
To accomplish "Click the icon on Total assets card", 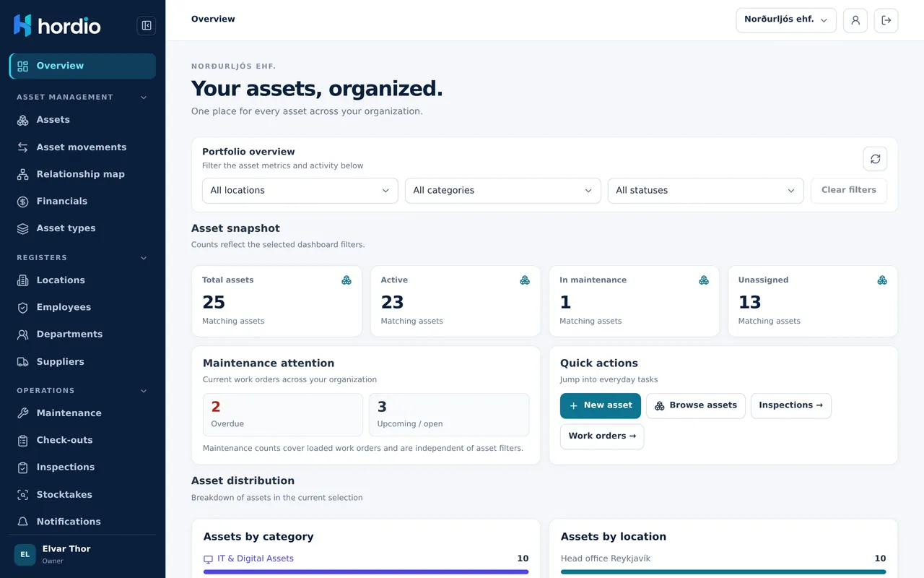I will click(346, 280).
